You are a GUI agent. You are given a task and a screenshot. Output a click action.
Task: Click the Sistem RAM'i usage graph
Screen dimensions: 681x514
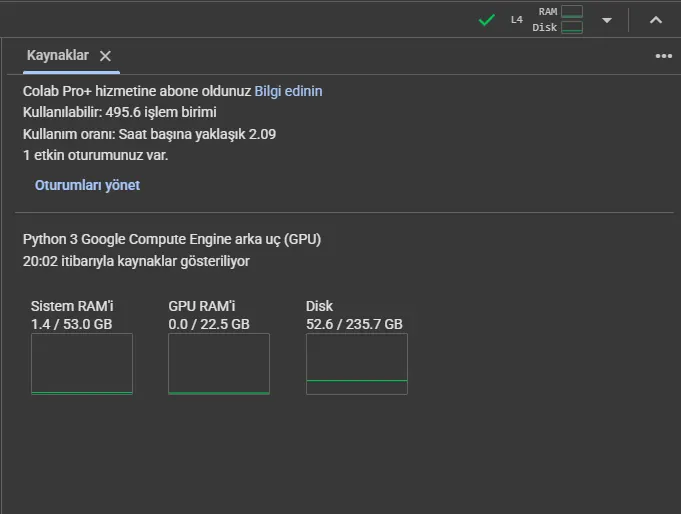point(82,364)
